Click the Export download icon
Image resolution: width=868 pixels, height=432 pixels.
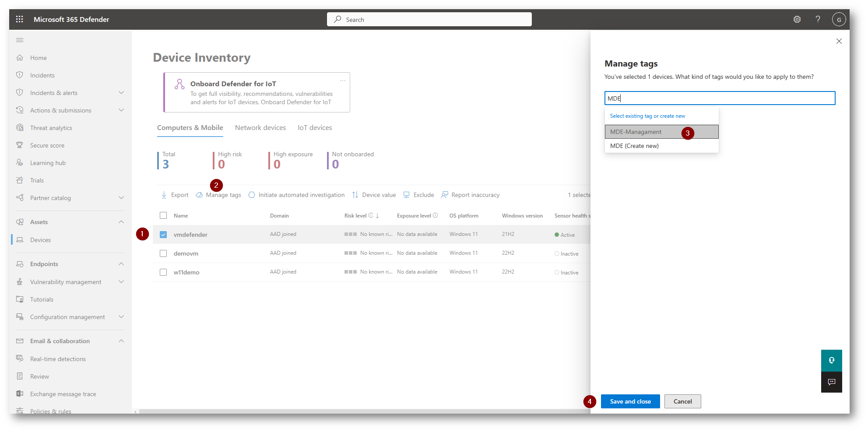click(164, 195)
